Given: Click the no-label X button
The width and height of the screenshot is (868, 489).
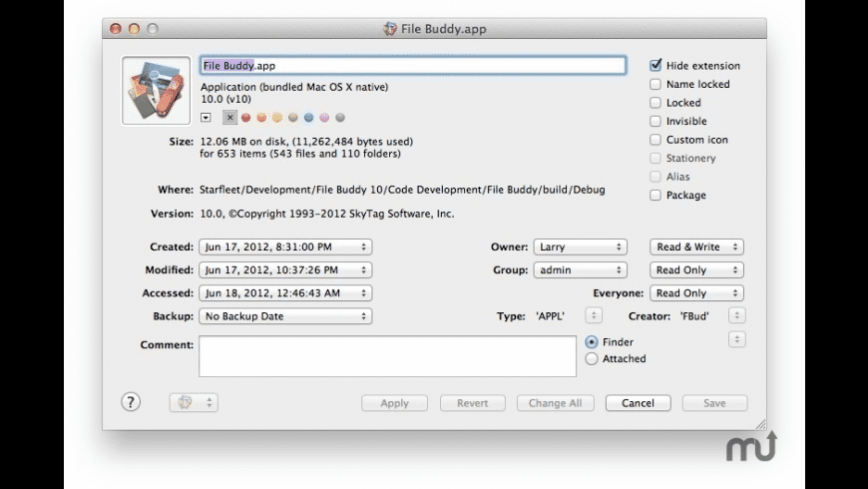Looking at the screenshot, I should point(229,117).
